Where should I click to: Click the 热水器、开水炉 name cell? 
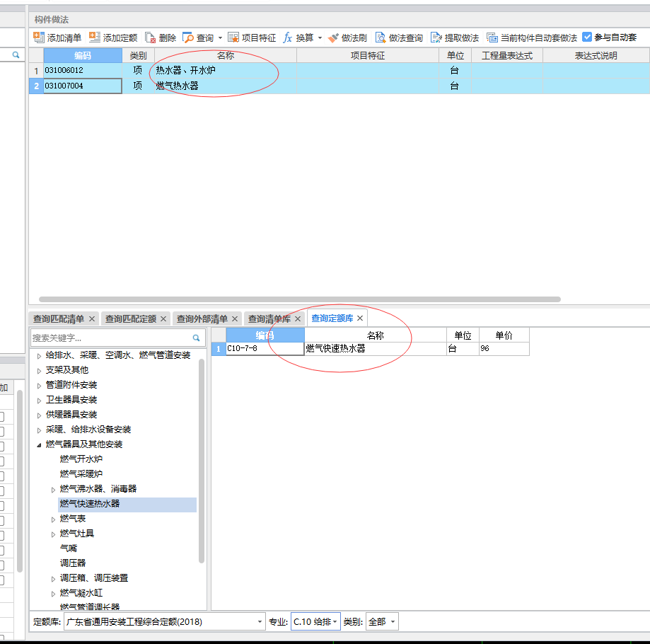click(x=226, y=70)
